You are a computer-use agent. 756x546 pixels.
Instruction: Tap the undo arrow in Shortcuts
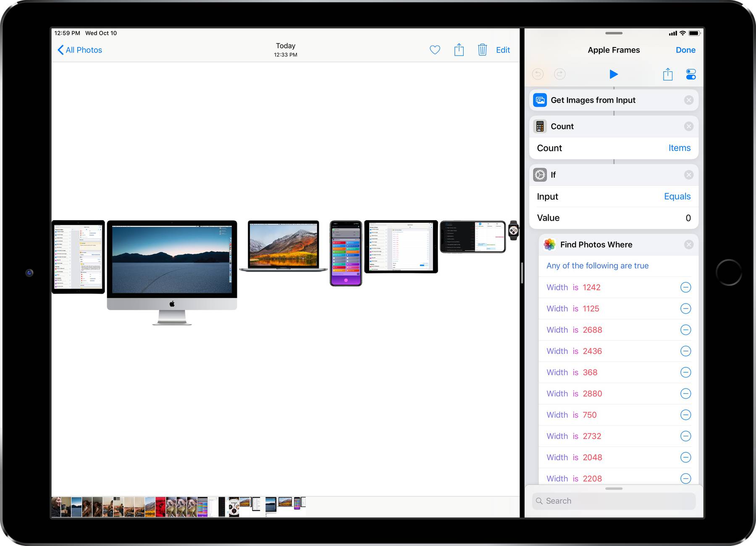(538, 74)
